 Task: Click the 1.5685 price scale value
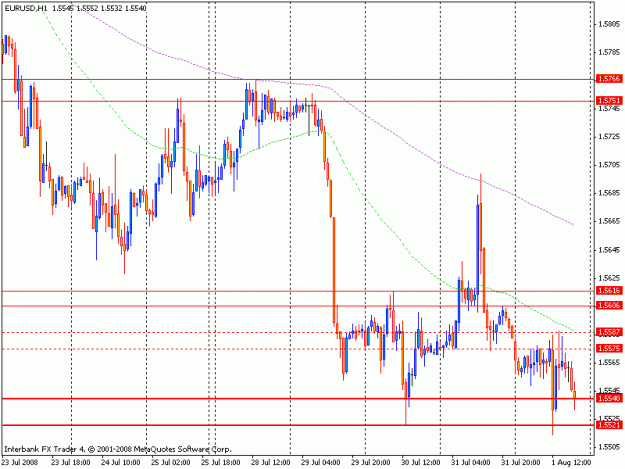pyautogui.click(x=609, y=193)
